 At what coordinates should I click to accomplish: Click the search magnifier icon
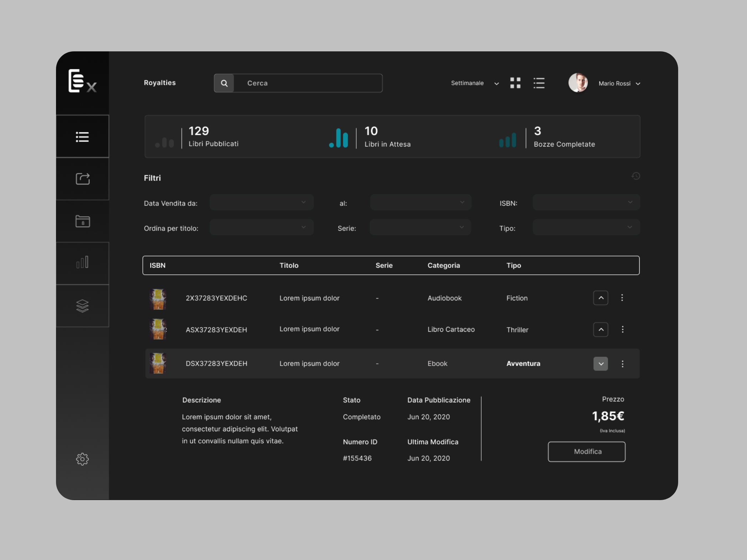[224, 83]
